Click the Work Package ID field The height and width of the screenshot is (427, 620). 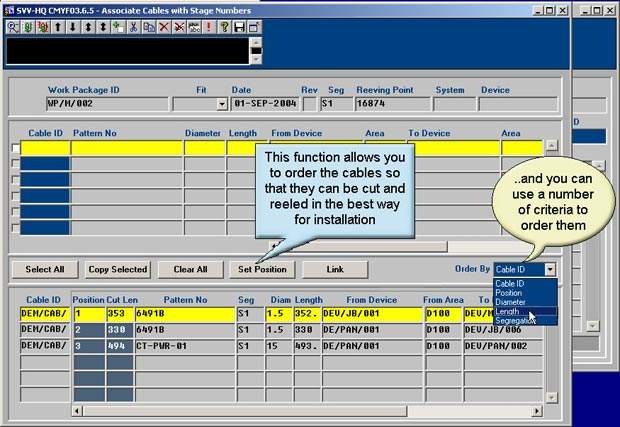(88, 104)
